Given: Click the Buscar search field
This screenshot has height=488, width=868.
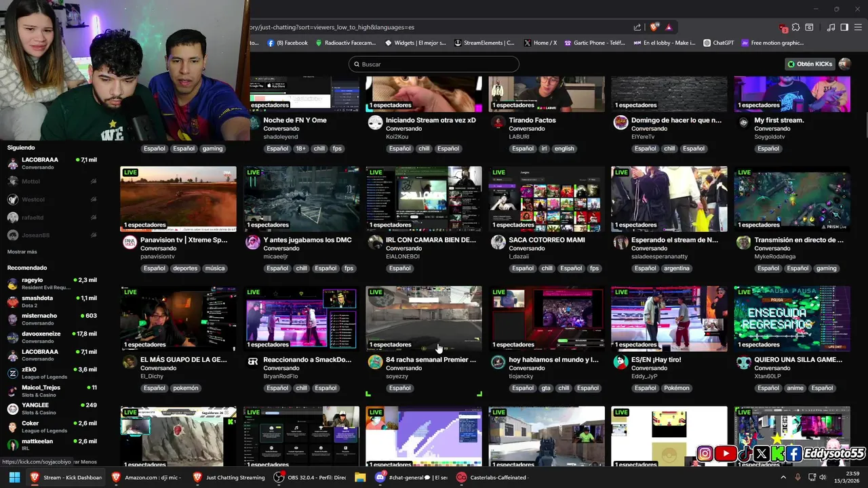Looking at the screenshot, I should (x=434, y=64).
